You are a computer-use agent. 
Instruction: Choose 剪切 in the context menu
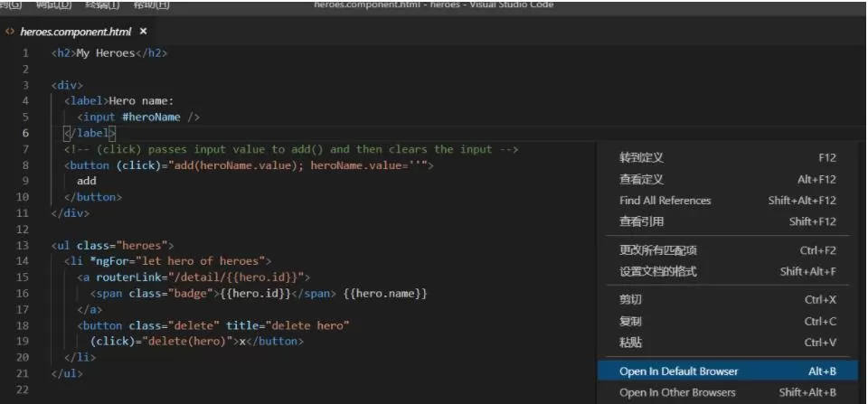[727, 300]
